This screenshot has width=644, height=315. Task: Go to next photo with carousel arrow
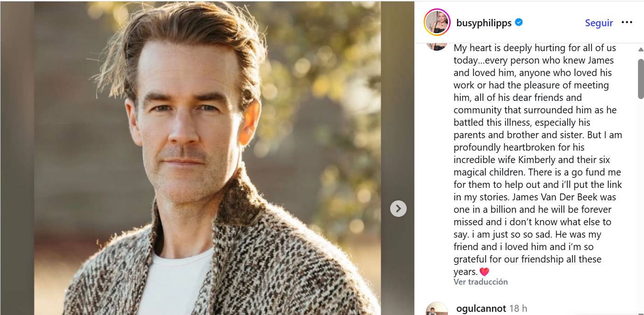(x=398, y=209)
